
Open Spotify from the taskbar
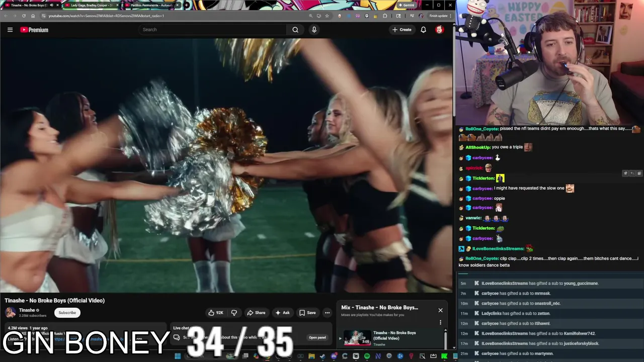(367, 356)
